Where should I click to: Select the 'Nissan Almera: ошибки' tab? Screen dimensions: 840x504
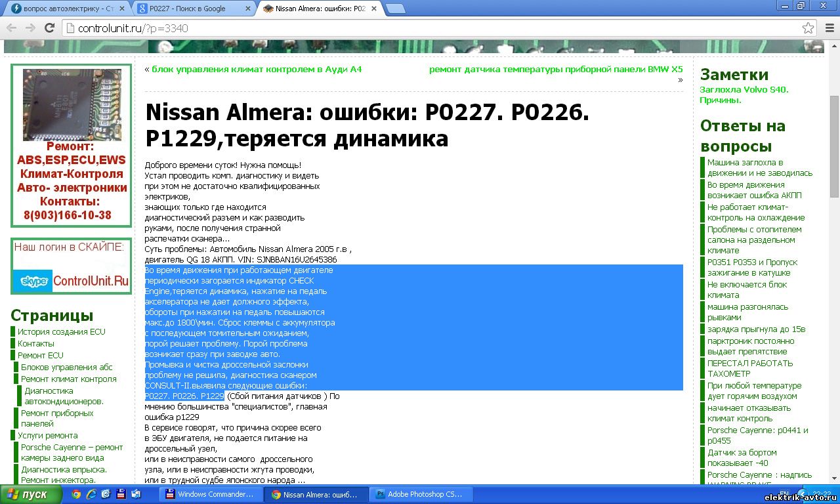318,9
